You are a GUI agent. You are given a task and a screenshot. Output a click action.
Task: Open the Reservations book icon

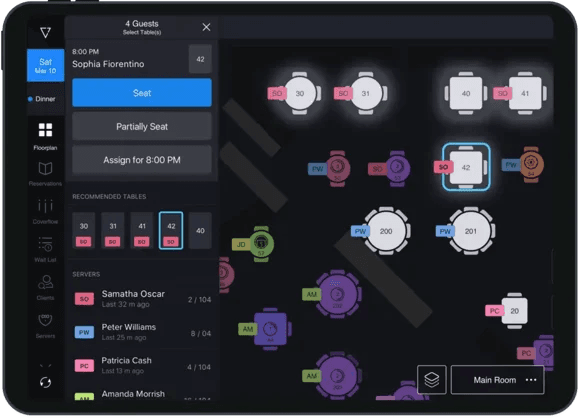coord(45,169)
